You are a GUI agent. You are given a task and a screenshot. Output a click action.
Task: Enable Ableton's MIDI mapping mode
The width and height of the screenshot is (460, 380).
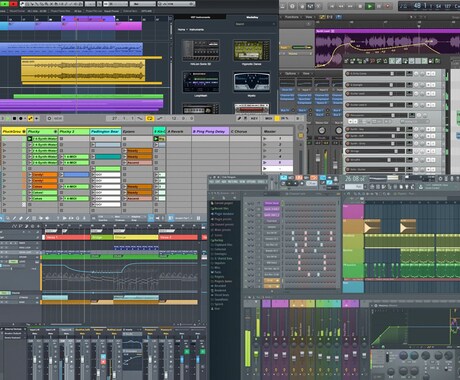coord(268,118)
